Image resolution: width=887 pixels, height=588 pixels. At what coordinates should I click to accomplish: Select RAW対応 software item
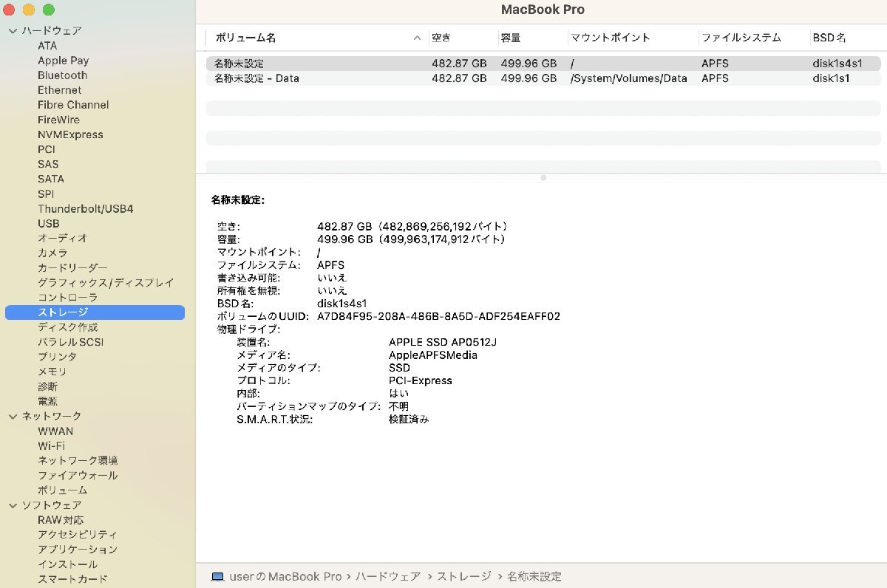61,520
